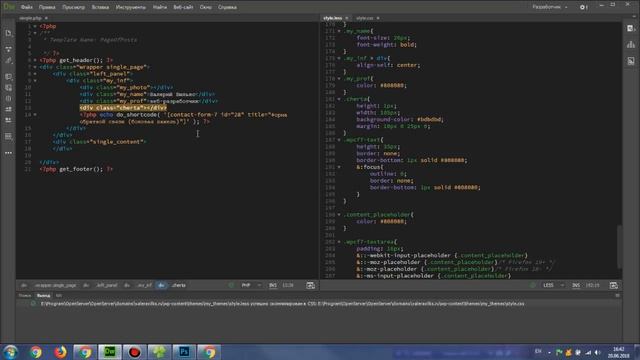Click the File Management icon in left toolbar
The width and height of the screenshot is (640, 360).
point(8,49)
